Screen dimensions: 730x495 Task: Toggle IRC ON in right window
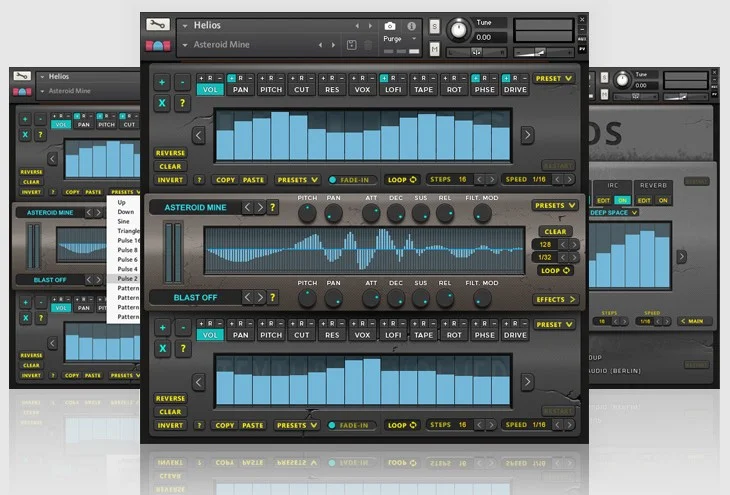point(622,200)
